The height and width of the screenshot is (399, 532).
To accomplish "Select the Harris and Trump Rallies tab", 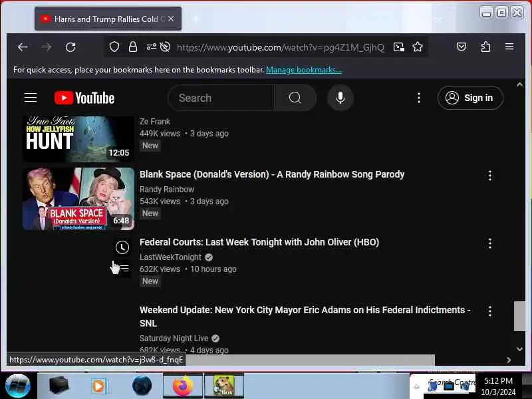I will pos(108,19).
